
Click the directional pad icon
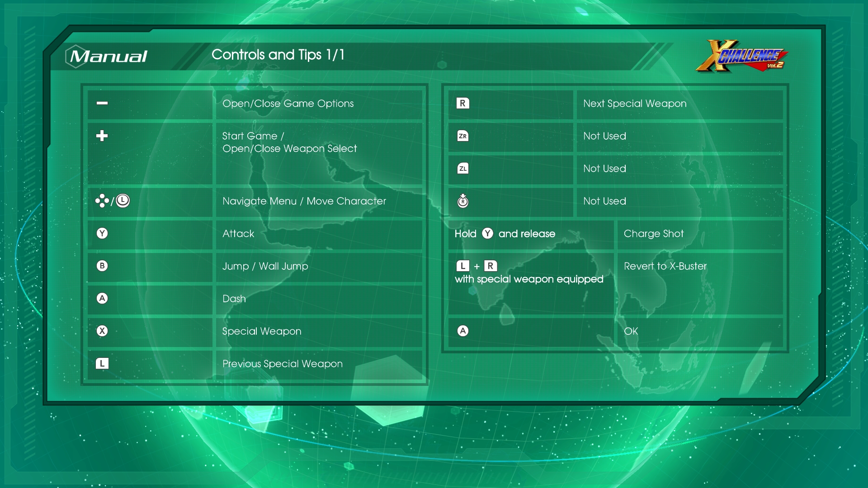click(x=102, y=201)
